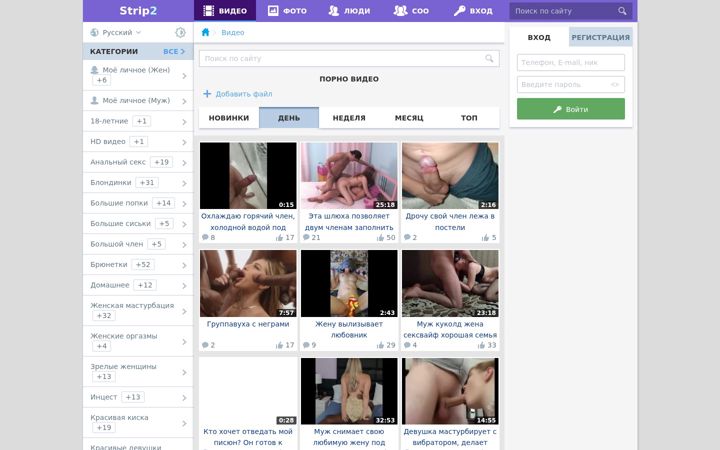Switch to the РЕГИСТРАЦИЯ tab
This screenshot has width=720, height=450.
coord(601,37)
